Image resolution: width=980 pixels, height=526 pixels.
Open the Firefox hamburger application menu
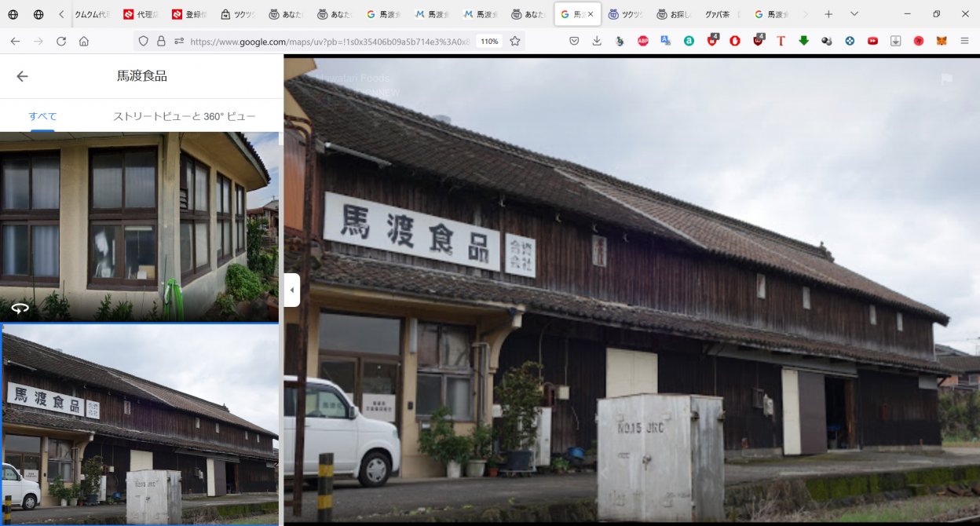pyautogui.click(x=965, y=41)
